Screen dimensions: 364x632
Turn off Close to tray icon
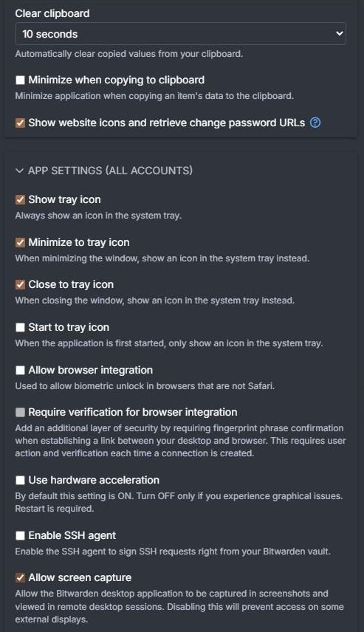pos(20,284)
